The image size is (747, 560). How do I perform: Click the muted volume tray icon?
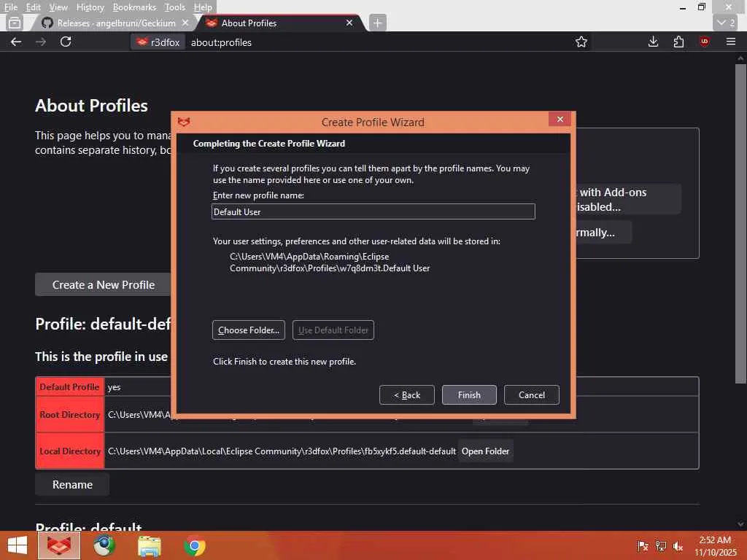pos(678,545)
